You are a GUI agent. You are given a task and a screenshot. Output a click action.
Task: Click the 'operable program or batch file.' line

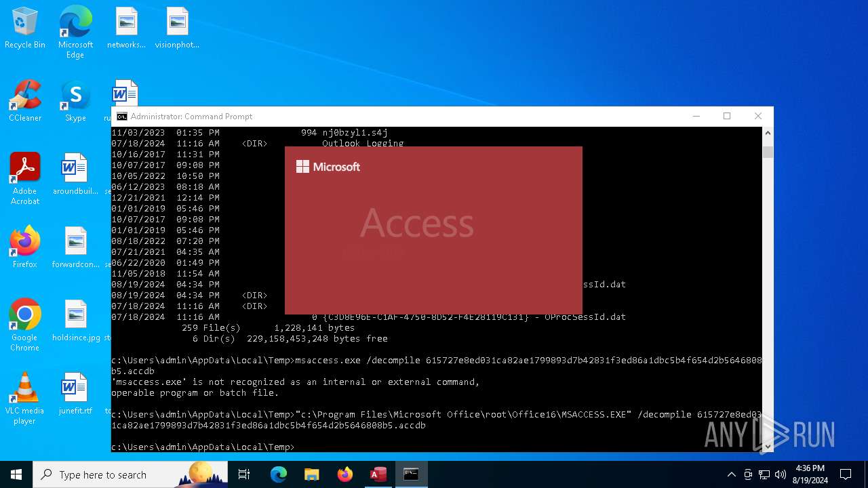click(195, 393)
